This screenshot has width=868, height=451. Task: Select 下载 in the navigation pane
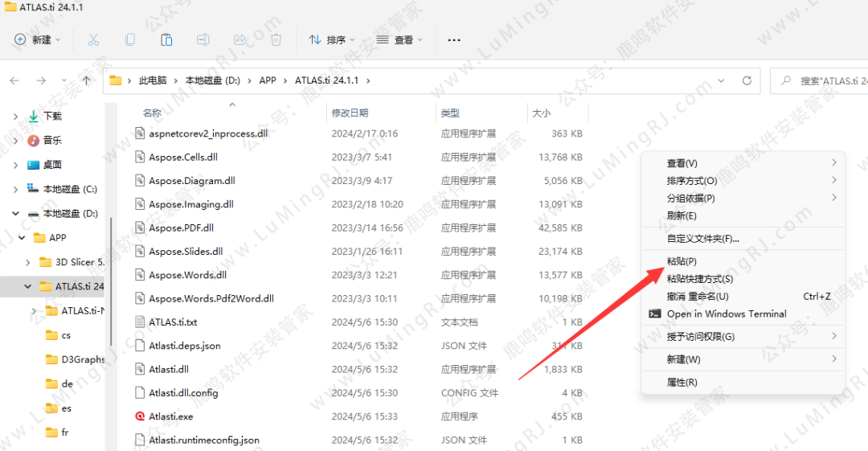[52, 116]
